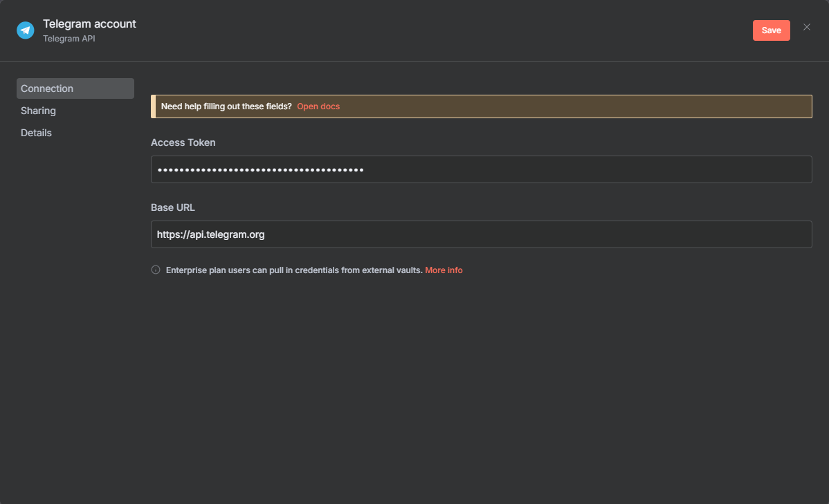
Task: Close the credential dialog with the X
Action: (806, 28)
